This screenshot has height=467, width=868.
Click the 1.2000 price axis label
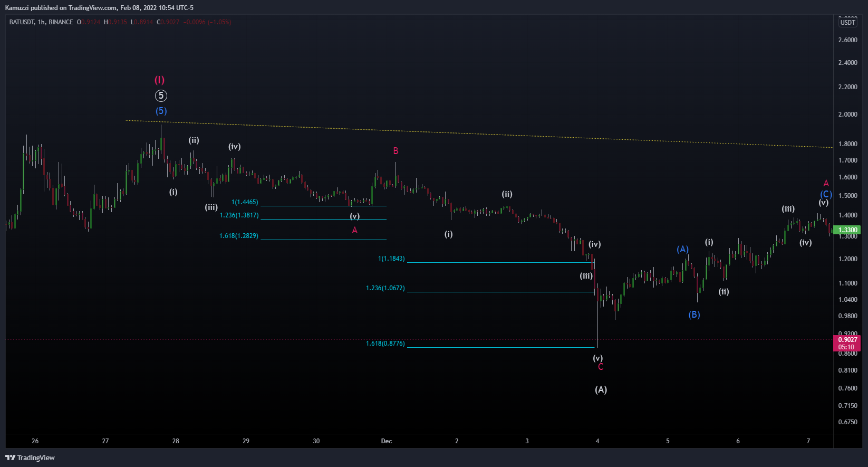pyautogui.click(x=847, y=259)
